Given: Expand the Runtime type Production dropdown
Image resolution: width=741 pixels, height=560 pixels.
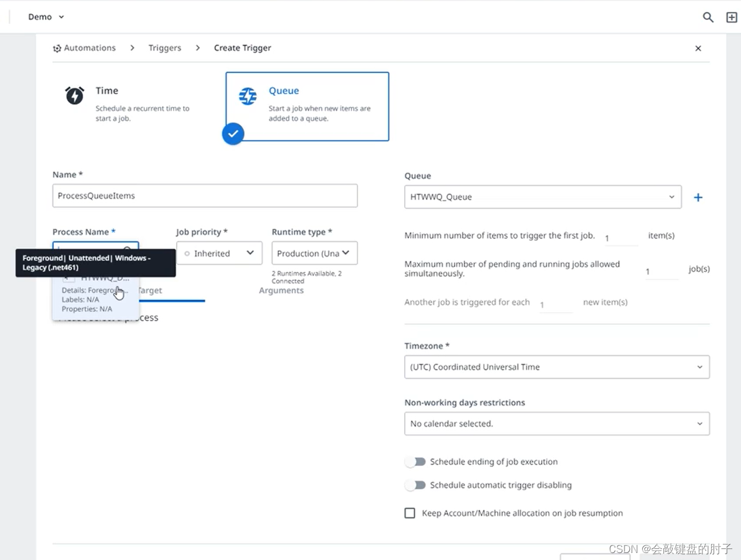Looking at the screenshot, I should tap(315, 253).
